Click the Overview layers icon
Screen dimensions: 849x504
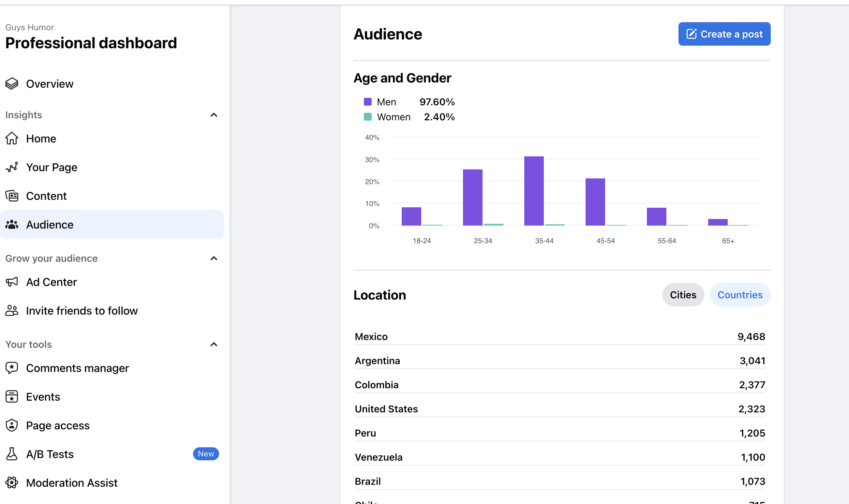pos(12,83)
